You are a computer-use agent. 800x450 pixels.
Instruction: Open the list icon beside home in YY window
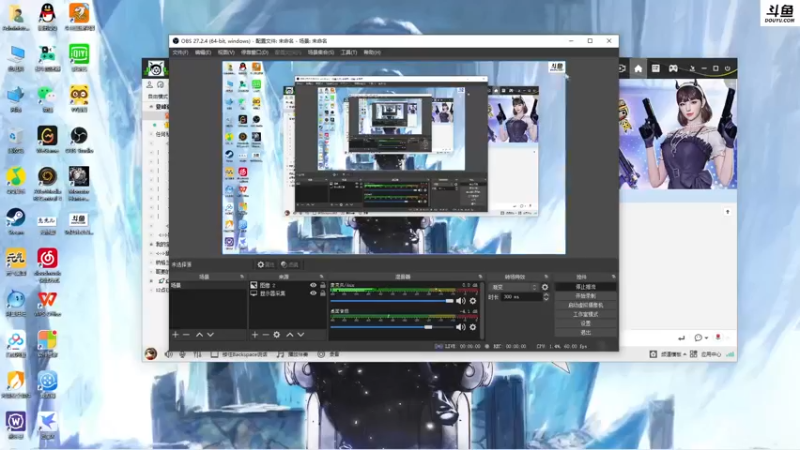pos(656,68)
